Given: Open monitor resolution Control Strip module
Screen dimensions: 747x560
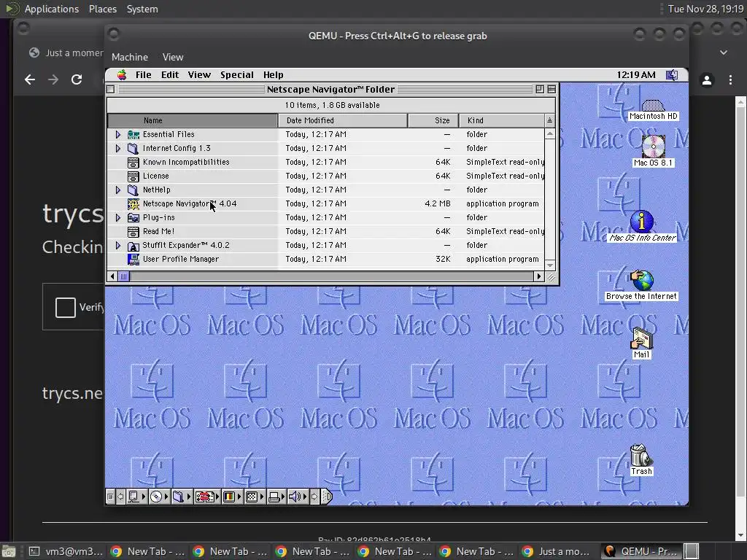Looking at the screenshot, I should pyautogui.click(x=255, y=497).
